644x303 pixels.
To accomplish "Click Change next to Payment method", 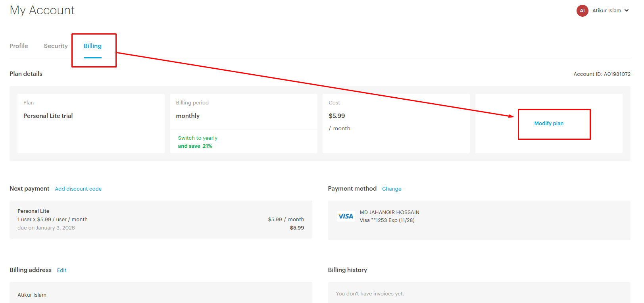I will [x=392, y=189].
